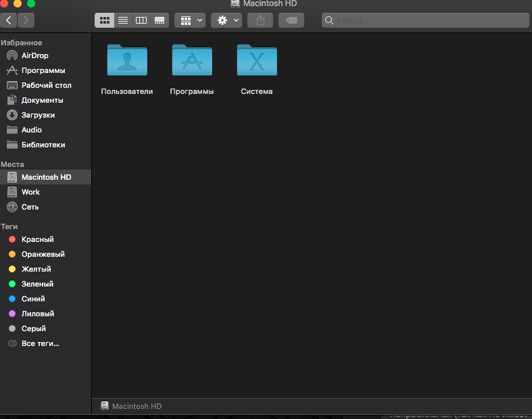Click the yellow minimize window button
Image resolution: width=532 pixels, height=419 pixels.
[x=18, y=3]
